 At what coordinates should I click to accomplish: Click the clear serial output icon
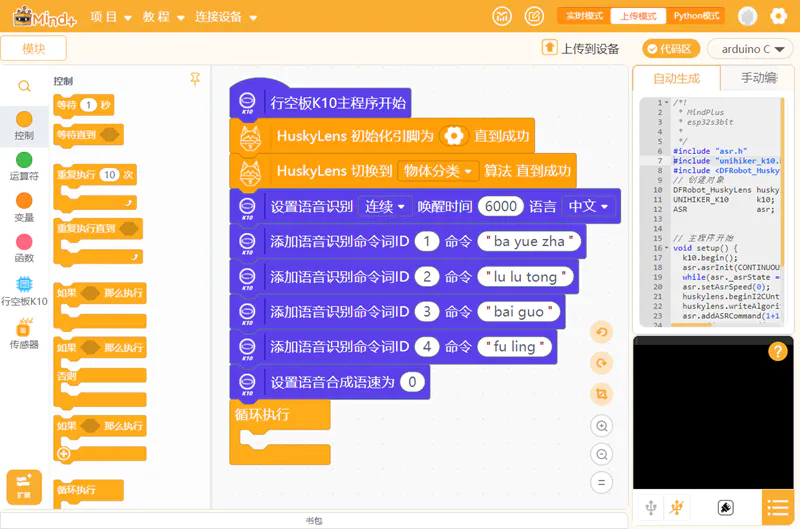pyautogui.click(x=726, y=507)
